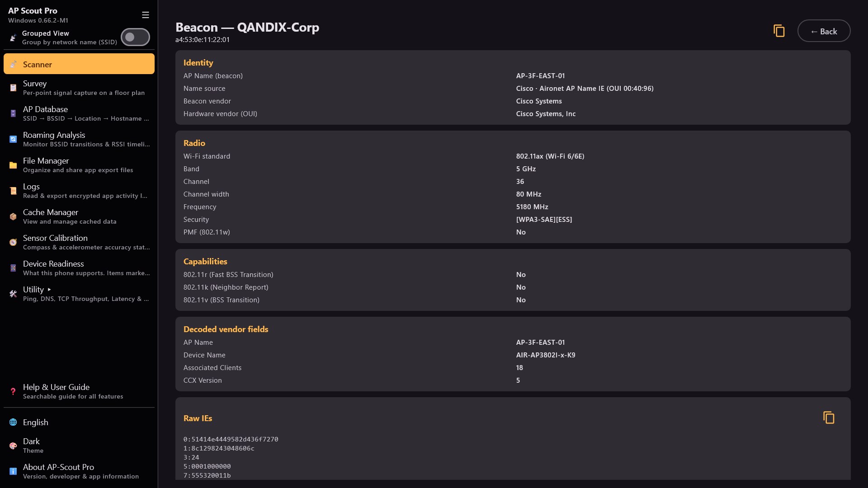868x488 pixels.
Task: Click the AP Database icon
Action: pos(13,113)
